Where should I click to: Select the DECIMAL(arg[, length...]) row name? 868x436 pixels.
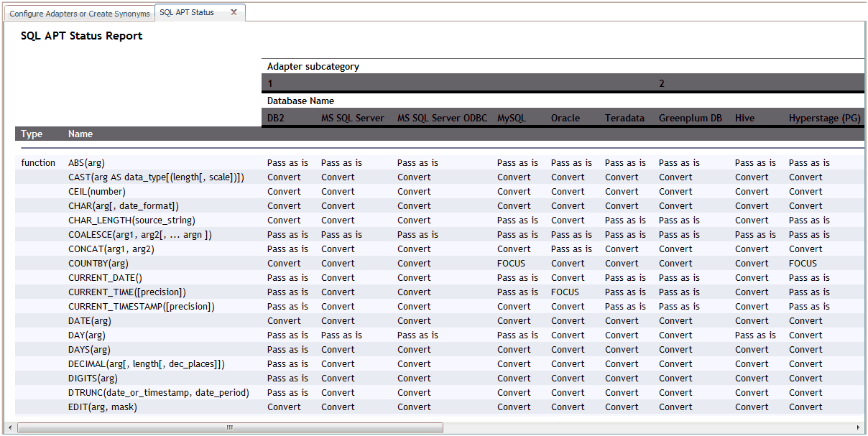pos(147,363)
